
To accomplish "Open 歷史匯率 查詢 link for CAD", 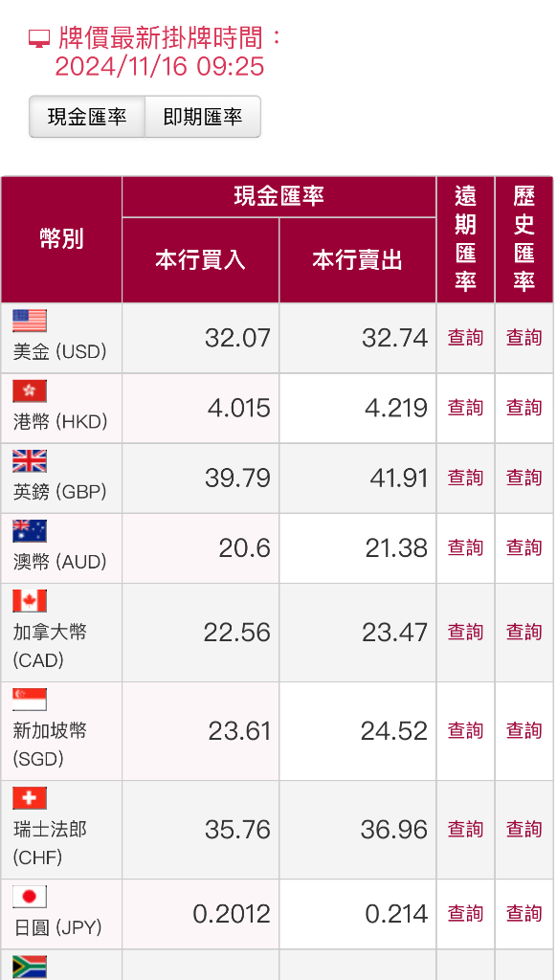I will [524, 633].
